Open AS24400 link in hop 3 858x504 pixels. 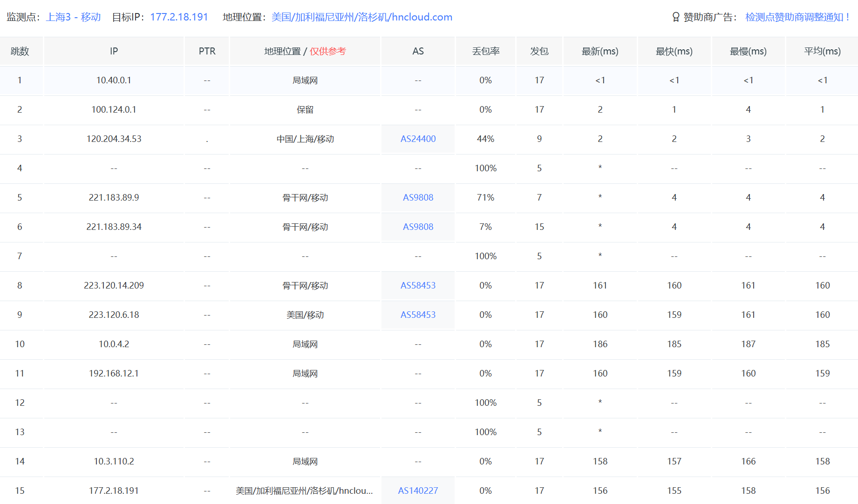click(x=418, y=139)
